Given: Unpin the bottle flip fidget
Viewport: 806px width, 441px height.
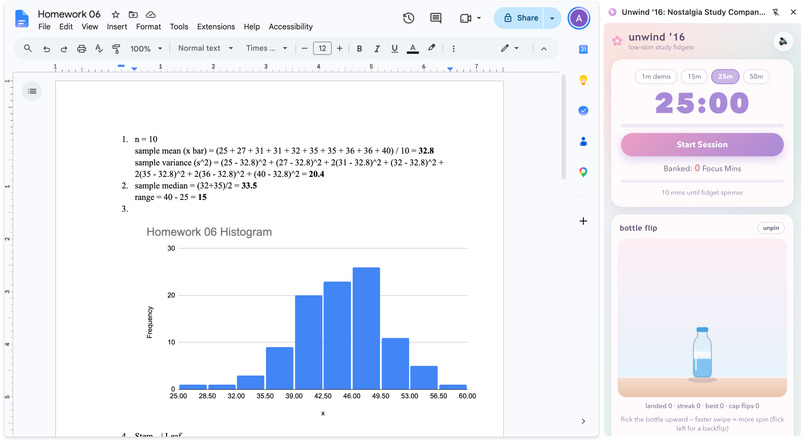Looking at the screenshot, I should coord(771,228).
